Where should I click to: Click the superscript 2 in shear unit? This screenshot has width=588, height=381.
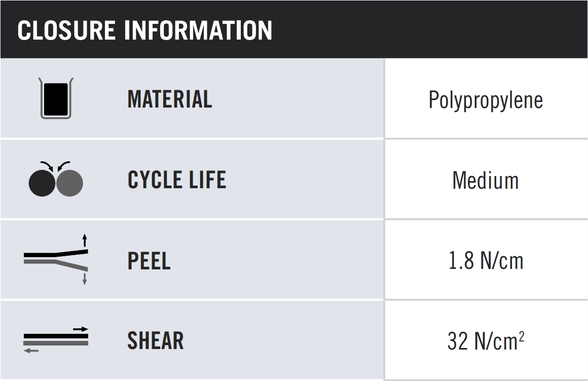click(x=521, y=335)
